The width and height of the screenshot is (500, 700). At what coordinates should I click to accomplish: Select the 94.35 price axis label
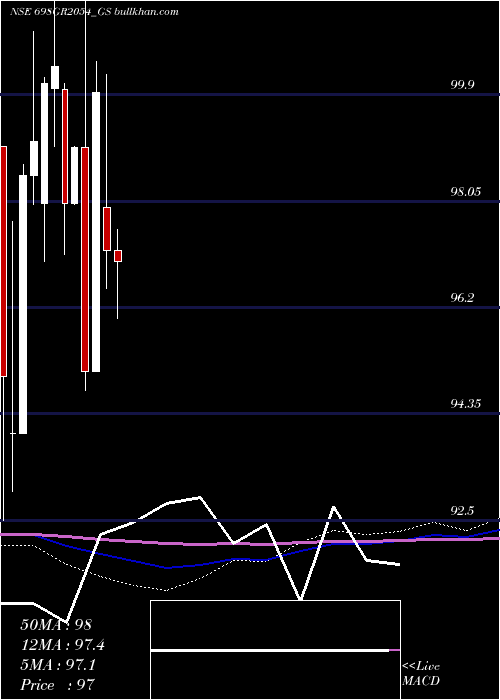(x=465, y=404)
